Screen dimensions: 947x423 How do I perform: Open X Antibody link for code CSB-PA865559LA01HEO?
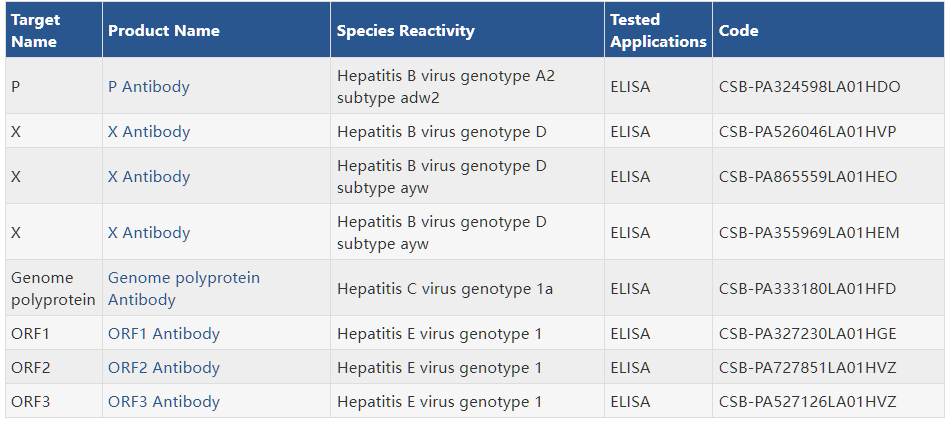click(x=149, y=176)
